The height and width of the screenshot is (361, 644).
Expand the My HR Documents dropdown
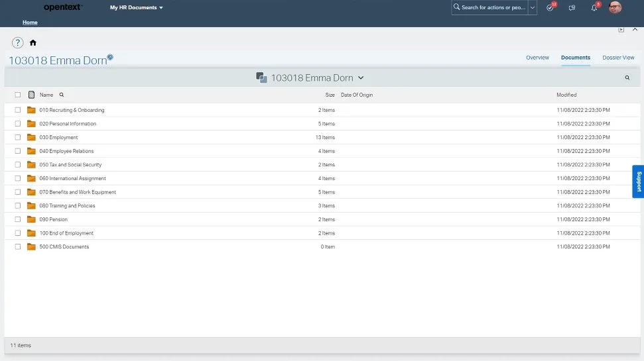(137, 7)
